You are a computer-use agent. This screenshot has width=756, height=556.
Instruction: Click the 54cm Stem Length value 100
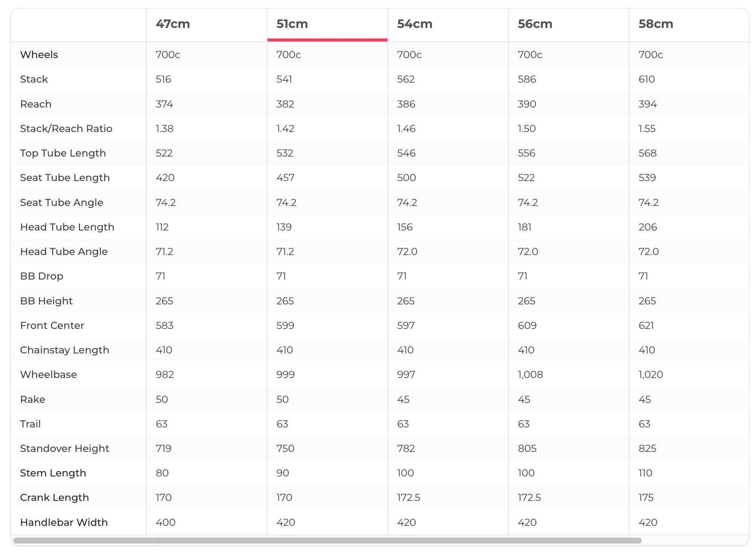tap(405, 473)
